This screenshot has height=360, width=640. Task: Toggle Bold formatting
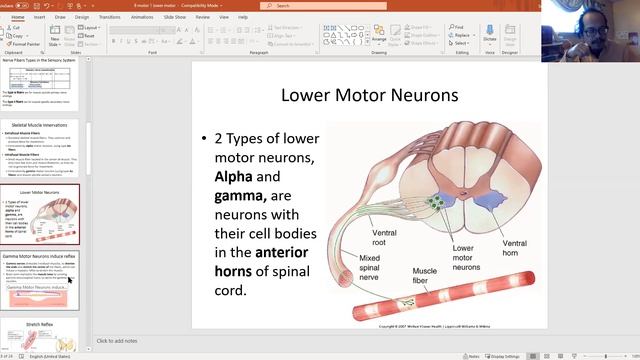pos(113,41)
